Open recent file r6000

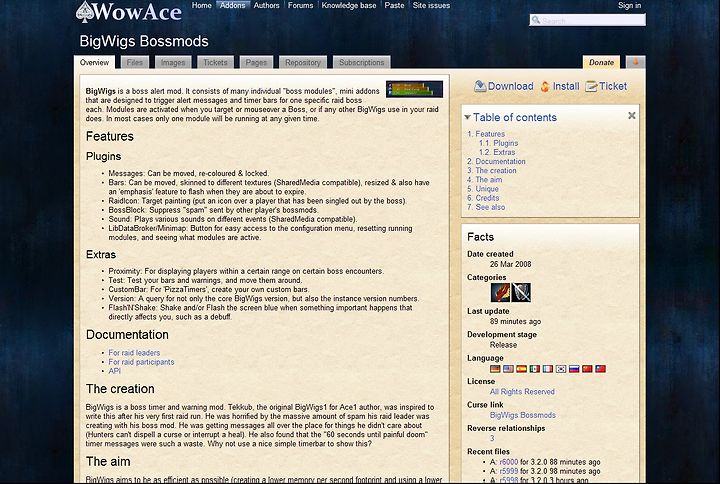509,462
